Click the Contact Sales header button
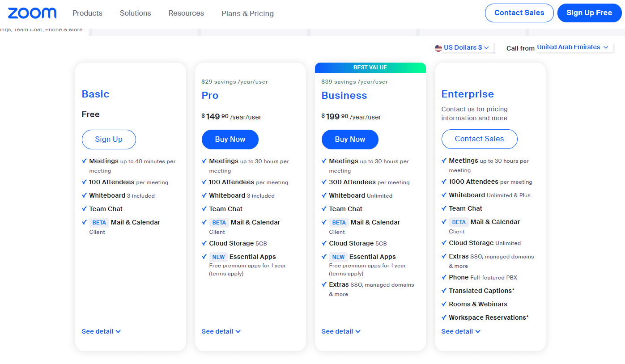 (519, 13)
